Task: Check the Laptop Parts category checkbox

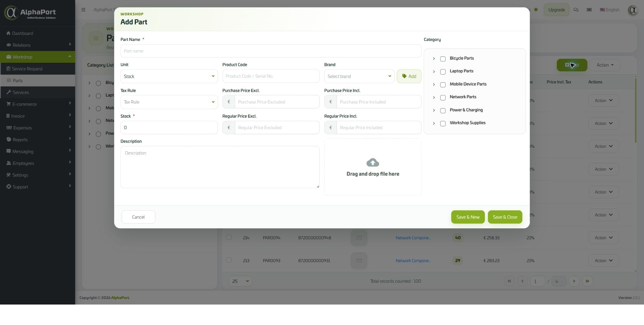Action: 443,72
